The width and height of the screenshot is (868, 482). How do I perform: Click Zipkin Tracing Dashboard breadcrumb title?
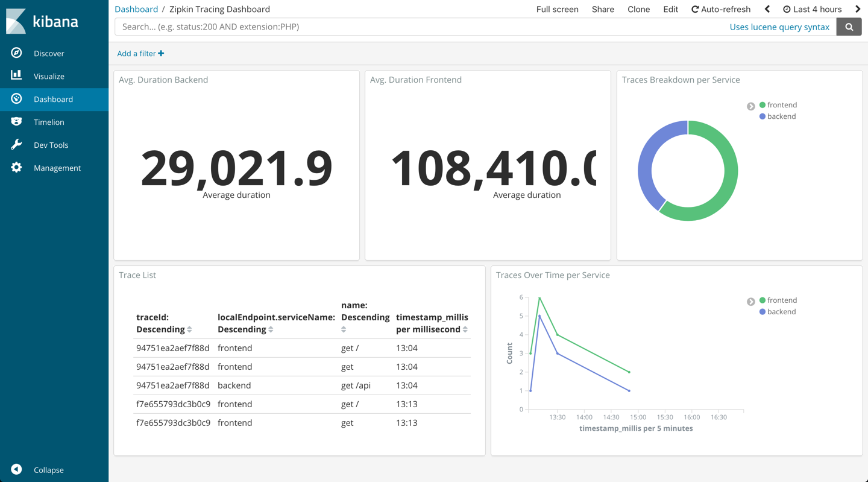pos(219,9)
